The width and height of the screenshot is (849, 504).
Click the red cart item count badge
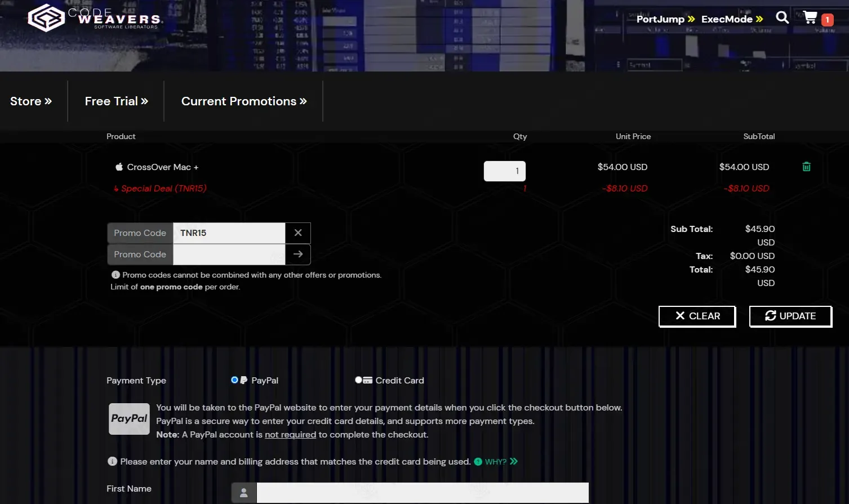[x=827, y=20]
